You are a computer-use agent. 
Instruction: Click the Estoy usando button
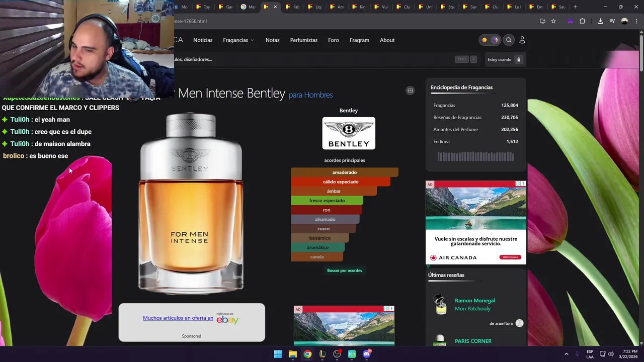pyautogui.click(x=505, y=59)
